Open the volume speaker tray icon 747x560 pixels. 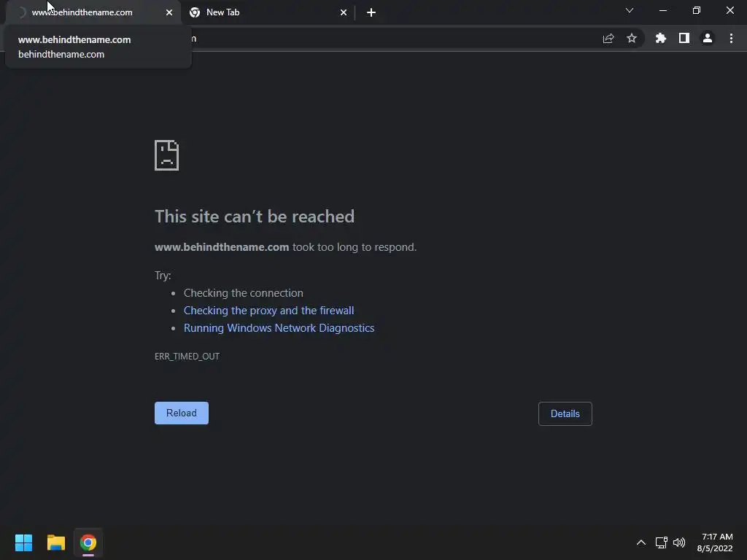click(679, 542)
